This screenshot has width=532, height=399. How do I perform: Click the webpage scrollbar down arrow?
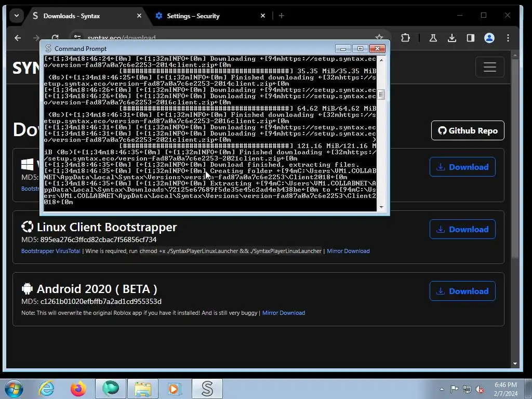tap(515, 363)
